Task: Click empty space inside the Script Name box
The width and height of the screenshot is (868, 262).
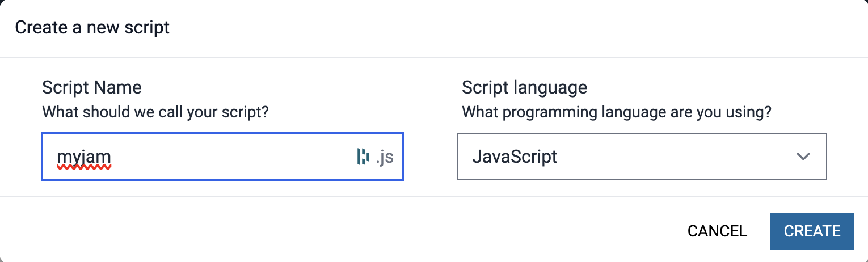Action: click(238, 157)
